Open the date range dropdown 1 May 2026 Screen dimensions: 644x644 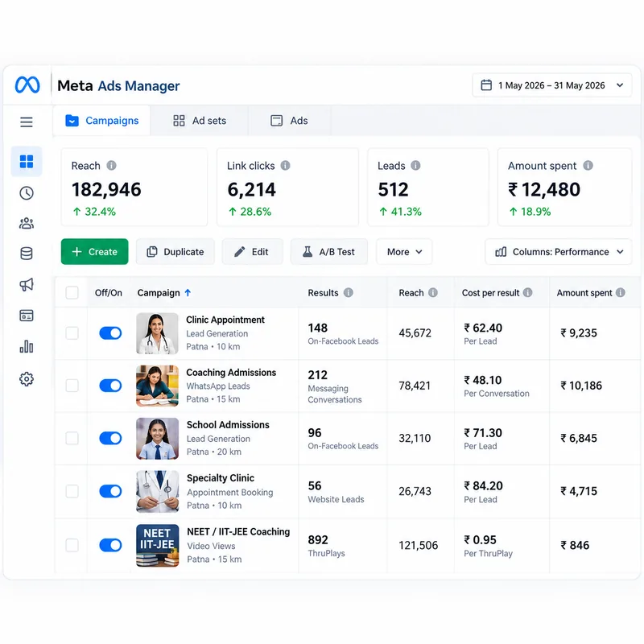point(552,85)
